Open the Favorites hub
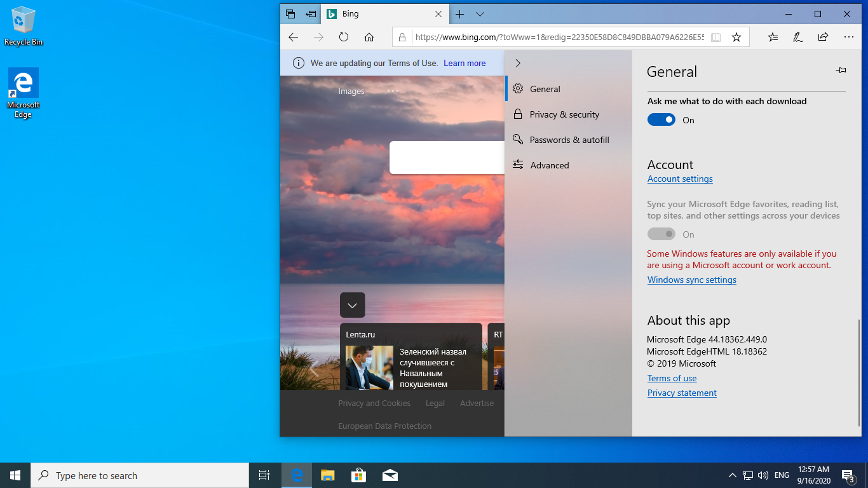Screen dimensions: 868x488 [x=773, y=37]
